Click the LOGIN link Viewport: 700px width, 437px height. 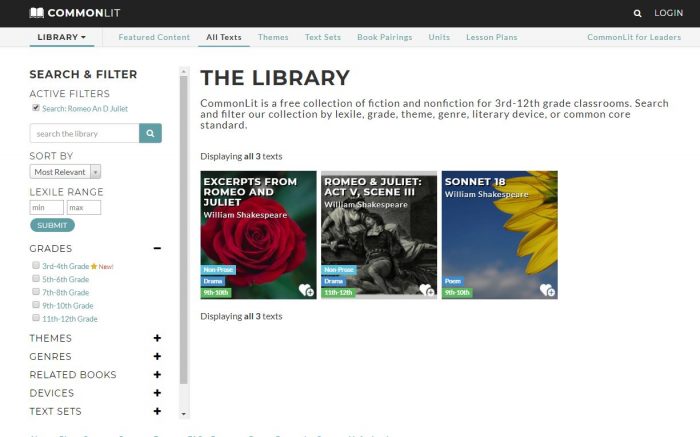point(668,13)
